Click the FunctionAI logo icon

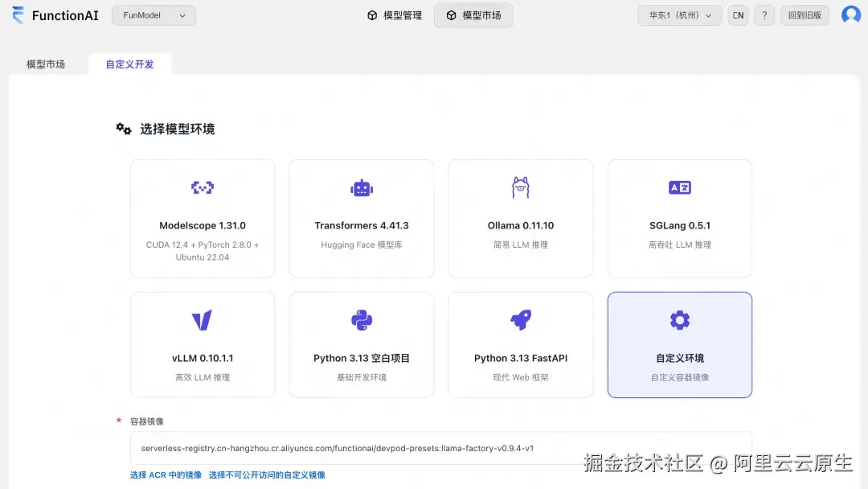point(18,15)
